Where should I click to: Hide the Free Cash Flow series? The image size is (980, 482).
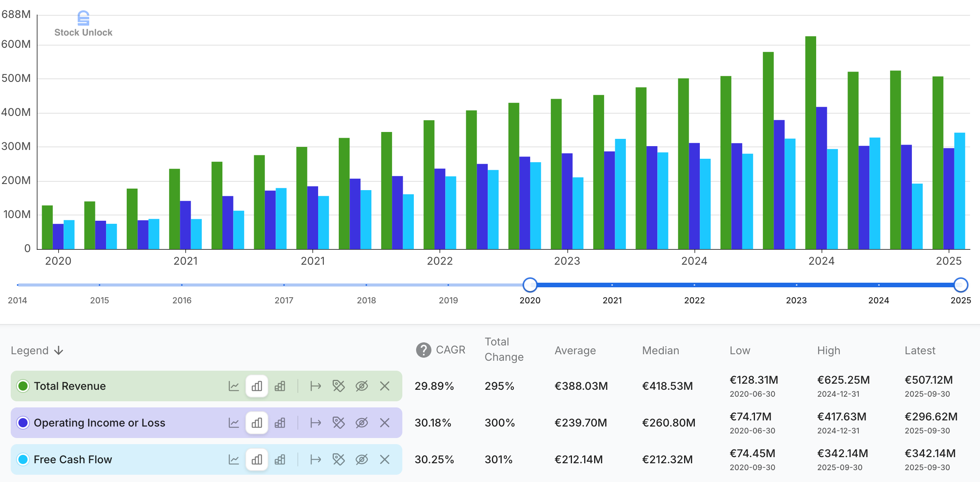click(x=361, y=459)
